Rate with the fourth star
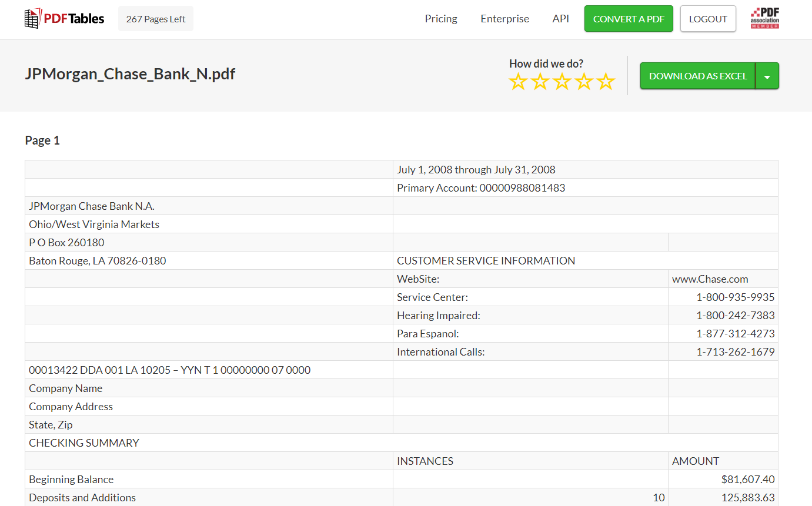Viewport: 812px width, 506px height. click(x=583, y=82)
